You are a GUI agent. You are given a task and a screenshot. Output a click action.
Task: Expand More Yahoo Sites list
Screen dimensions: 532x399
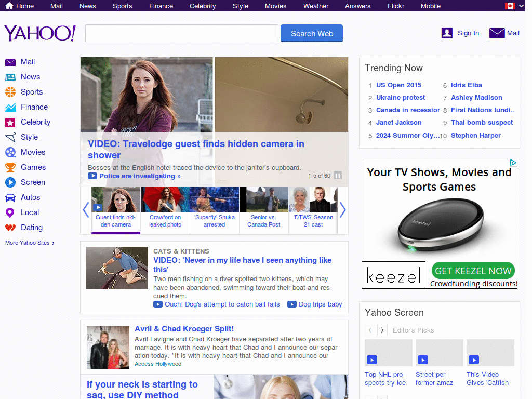[30, 243]
